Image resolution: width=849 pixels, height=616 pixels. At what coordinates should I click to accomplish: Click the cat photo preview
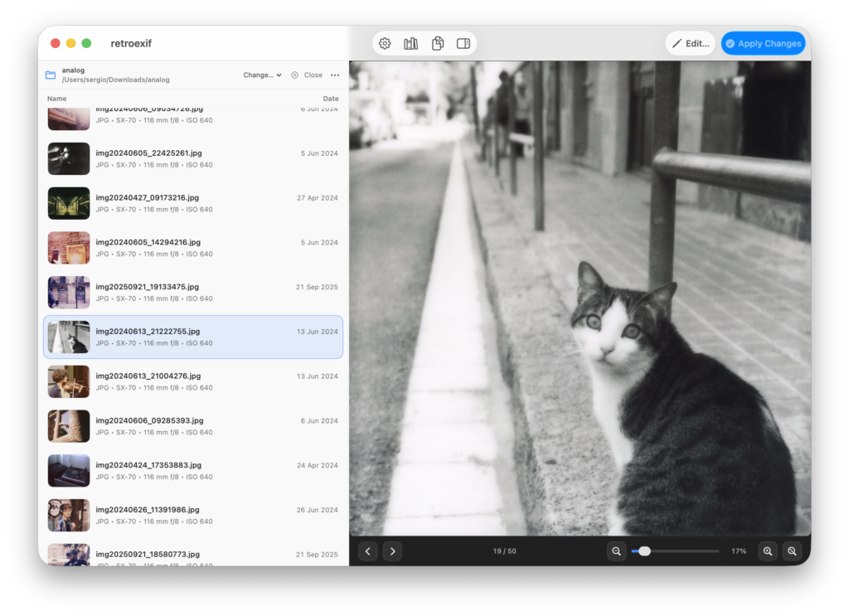point(580,298)
